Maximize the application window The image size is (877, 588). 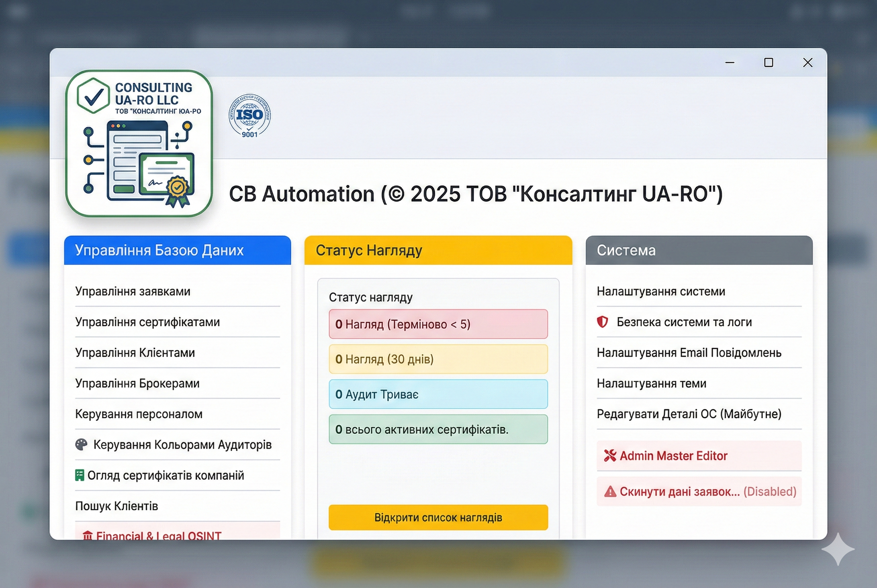[x=768, y=63]
